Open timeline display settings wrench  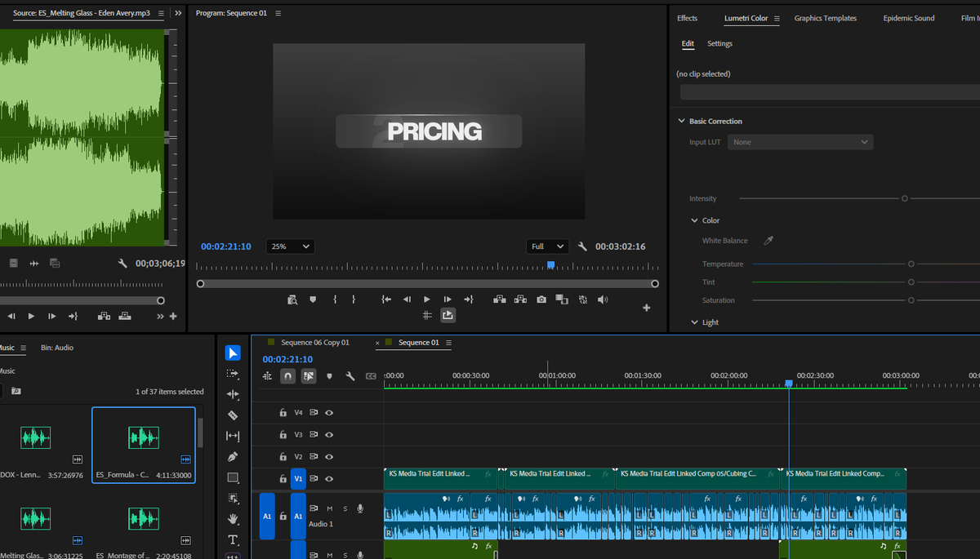click(350, 376)
